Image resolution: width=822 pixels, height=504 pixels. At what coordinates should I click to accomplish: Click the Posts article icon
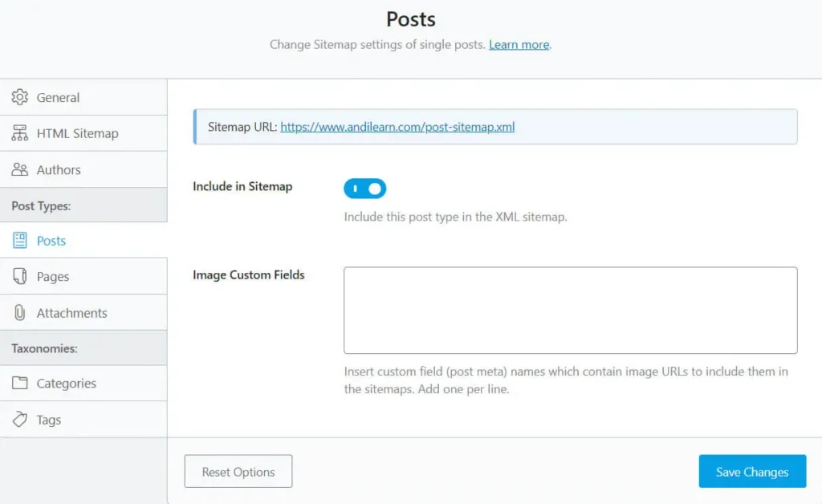pos(22,240)
